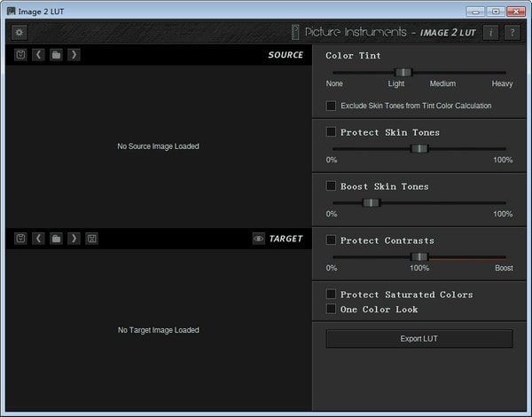The image size is (532, 417).
Task: Enable Exclude Skin Tones from Tint Color Calculation
Action: pyautogui.click(x=332, y=106)
